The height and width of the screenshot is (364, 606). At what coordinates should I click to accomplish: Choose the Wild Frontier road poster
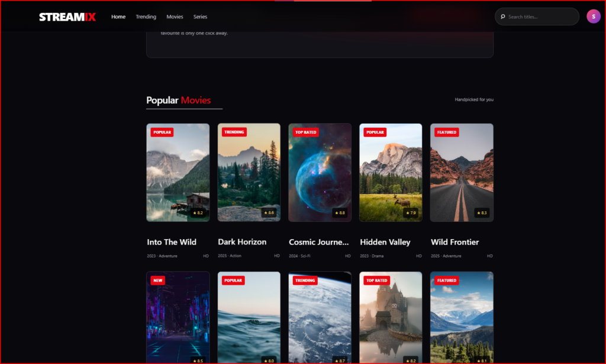[x=462, y=172]
